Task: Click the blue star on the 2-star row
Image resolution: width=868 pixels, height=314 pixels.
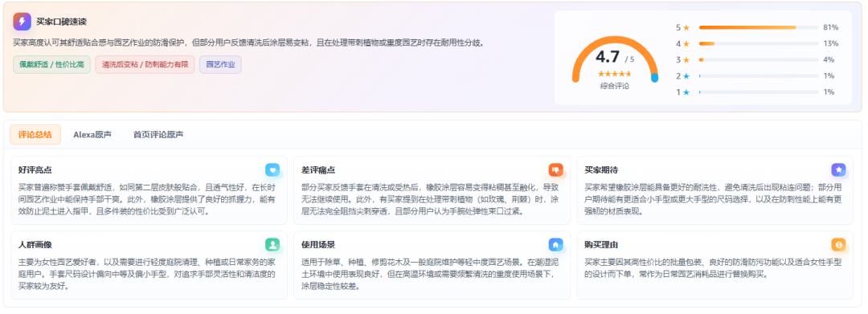Action: (x=686, y=75)
